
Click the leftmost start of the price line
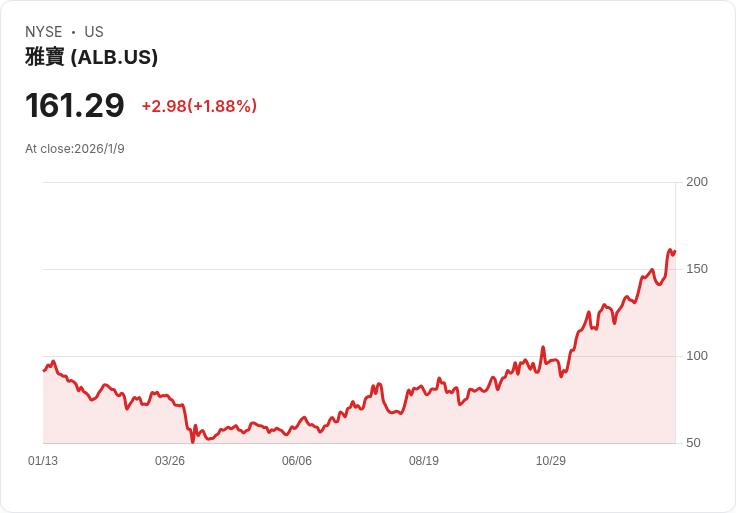tap(44, 371)
